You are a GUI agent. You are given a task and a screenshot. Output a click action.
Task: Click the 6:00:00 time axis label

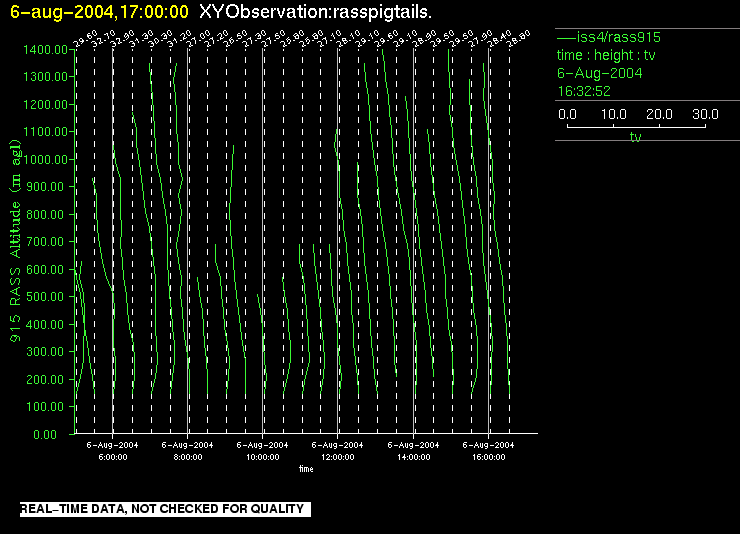(113, 456)
